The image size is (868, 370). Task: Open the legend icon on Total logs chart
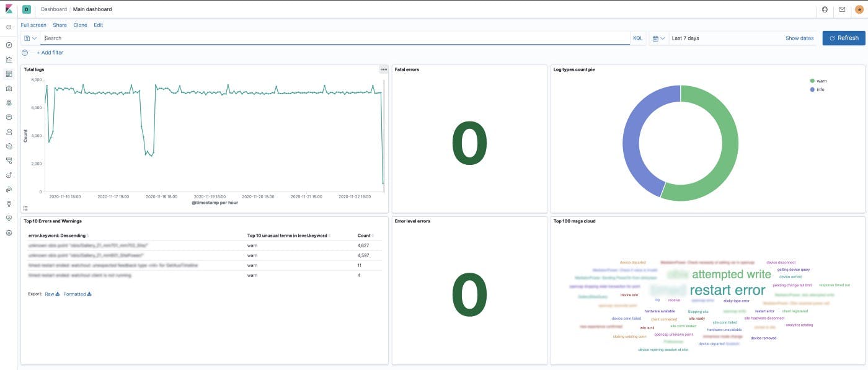[x=25, y=208]
